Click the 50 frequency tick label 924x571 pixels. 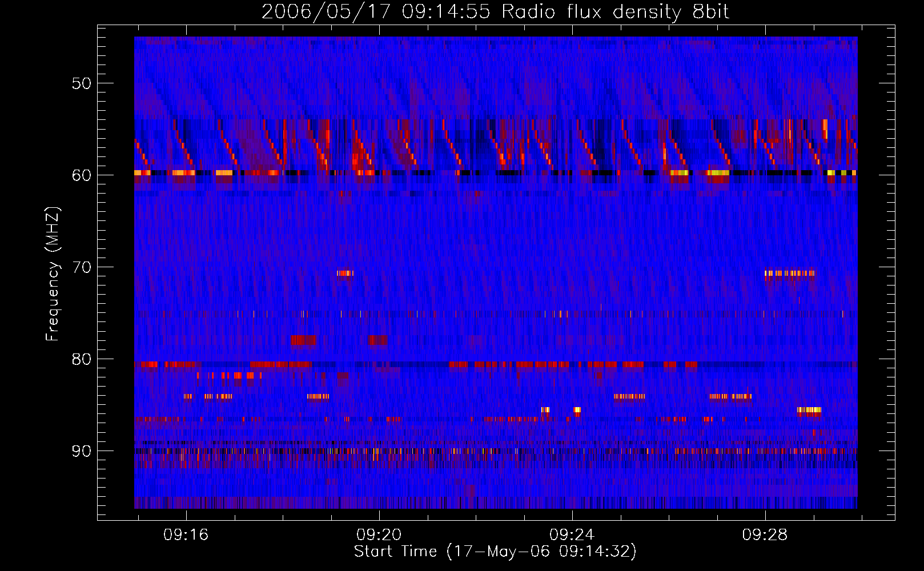tap(81, 83)
